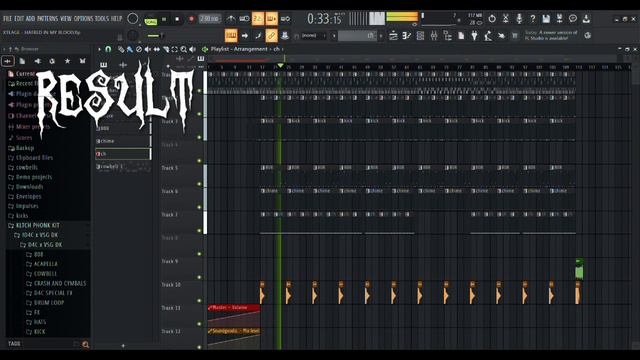Open the FILE menu
Viewport: 640px width, 360px height.
(7, 19)
